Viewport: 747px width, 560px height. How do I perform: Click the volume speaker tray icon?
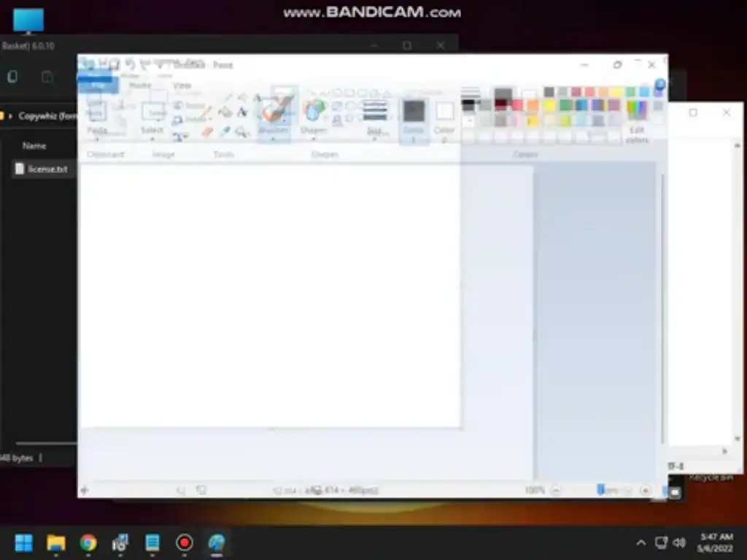point(679,542)
